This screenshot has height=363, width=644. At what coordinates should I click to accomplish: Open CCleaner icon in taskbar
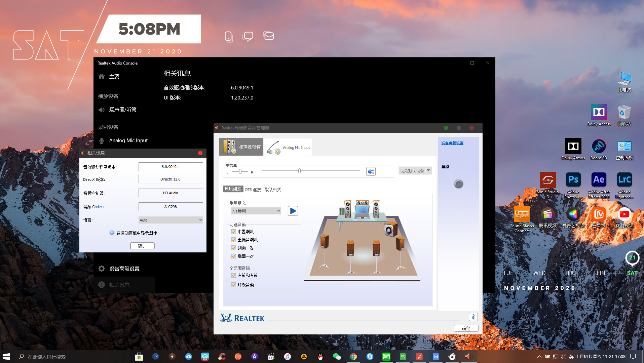(221, 357)
